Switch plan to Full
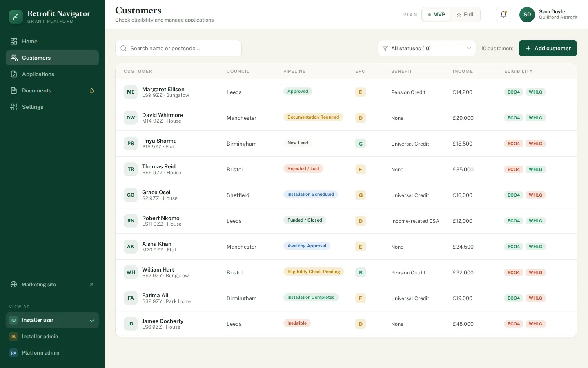 point(465,15)
